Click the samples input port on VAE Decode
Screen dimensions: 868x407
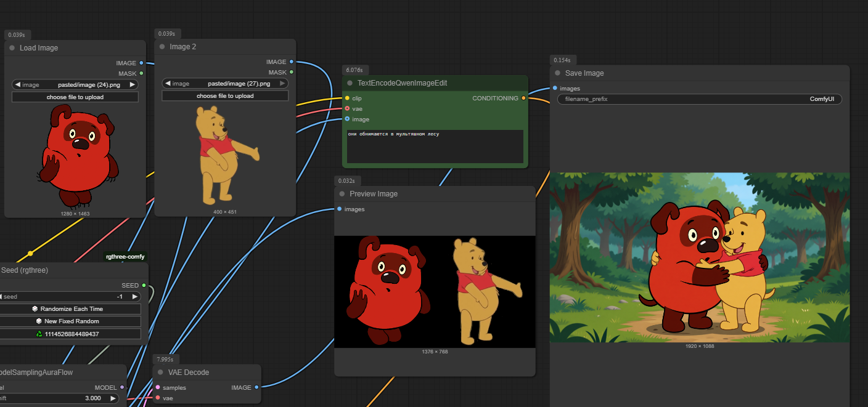pos(158,387)
